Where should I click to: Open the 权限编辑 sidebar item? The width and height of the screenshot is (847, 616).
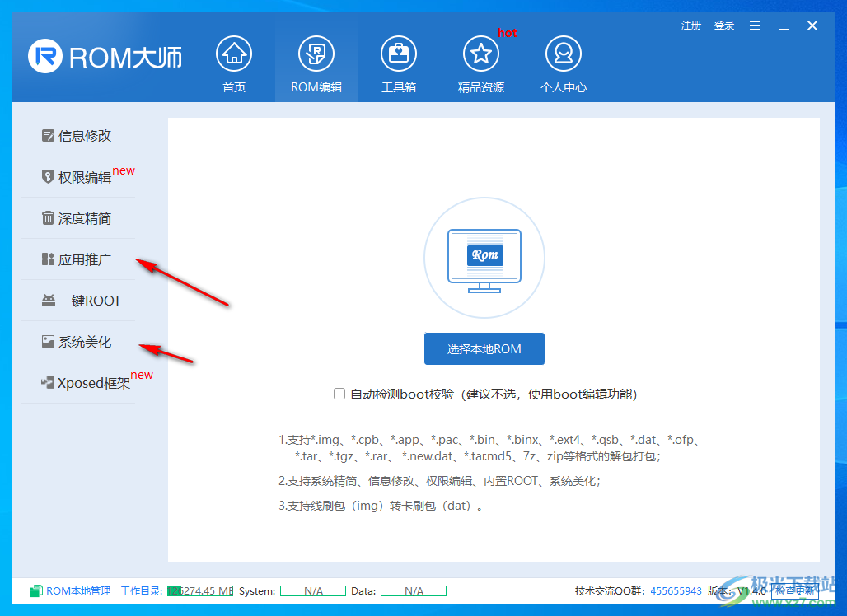79,177
